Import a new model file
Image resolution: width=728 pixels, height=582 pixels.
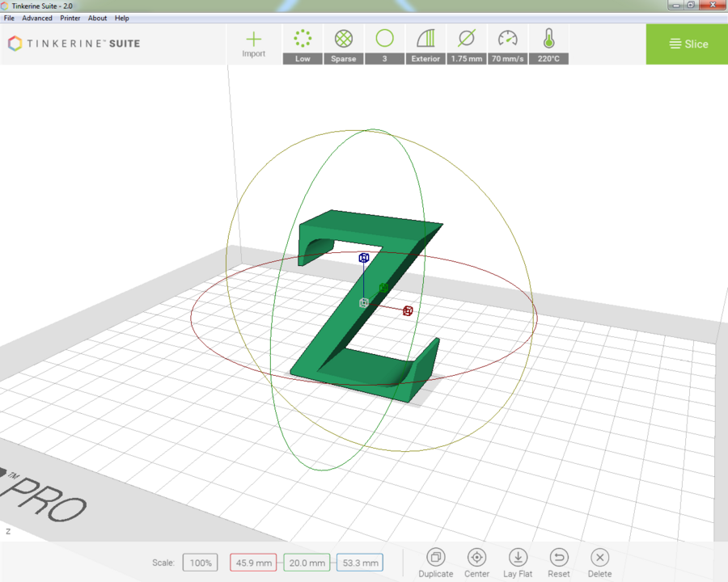[x=253, y=44]
